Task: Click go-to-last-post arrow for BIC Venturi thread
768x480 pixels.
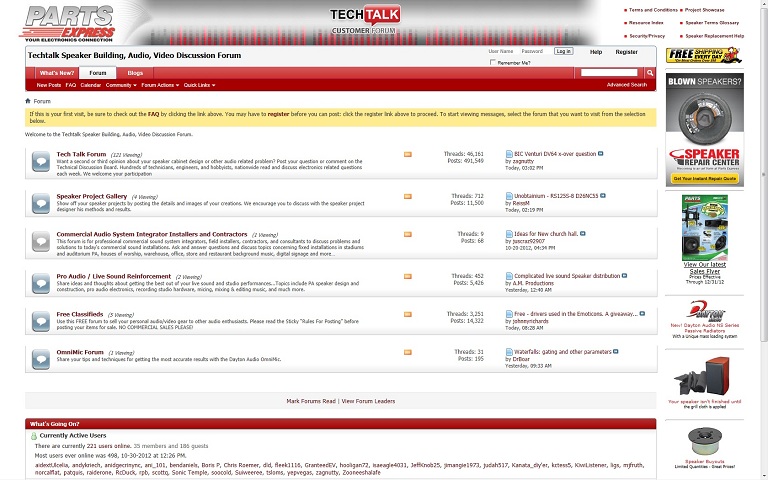Action: (600, 154)
